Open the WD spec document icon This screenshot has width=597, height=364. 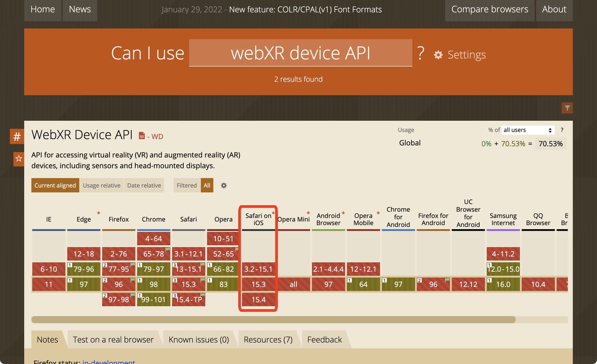[x=142, y=135]
